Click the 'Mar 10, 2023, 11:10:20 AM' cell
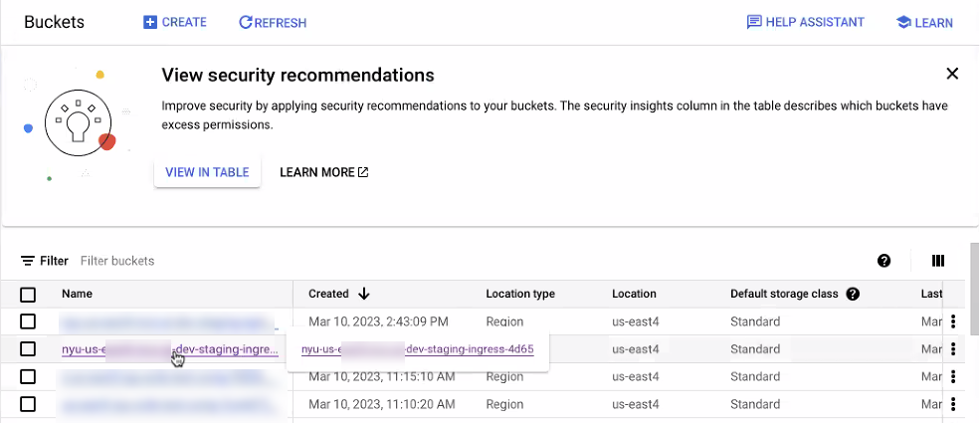This screenshot has width=980, height=423. click(x=382, y=404)
